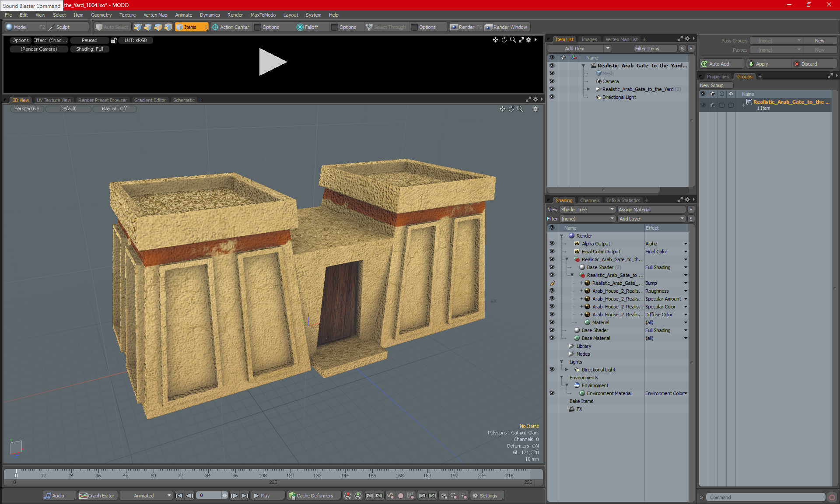This screenshot has height=504, width=840.
Task: Collapse the Environments section
Action: [561, 378]
